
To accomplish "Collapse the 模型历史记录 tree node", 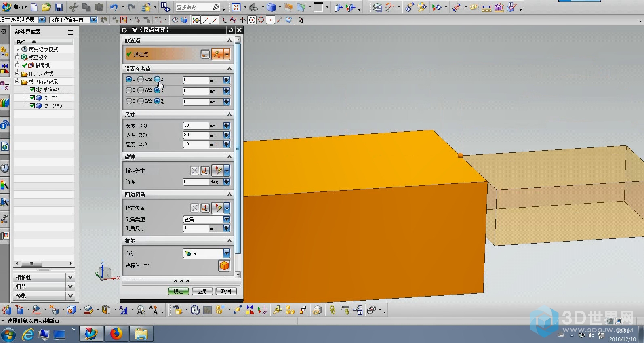I will point(17,82).
